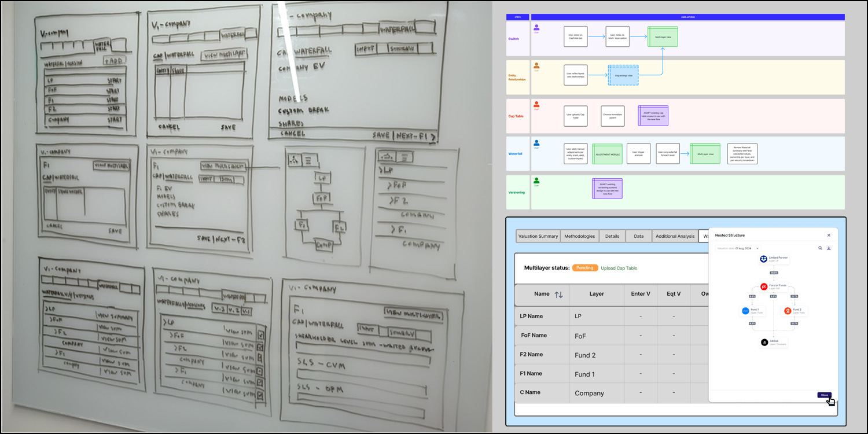
Task: Click the orange Pending status badge
Action: coord(584,268)
